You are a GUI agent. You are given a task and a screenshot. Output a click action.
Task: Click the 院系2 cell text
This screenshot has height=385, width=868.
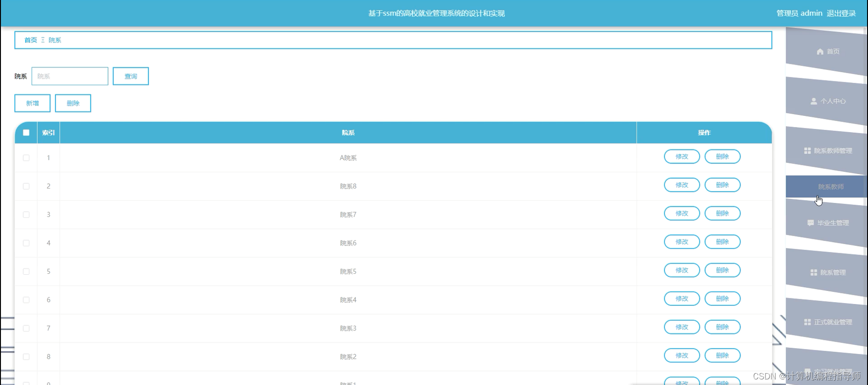348,357
